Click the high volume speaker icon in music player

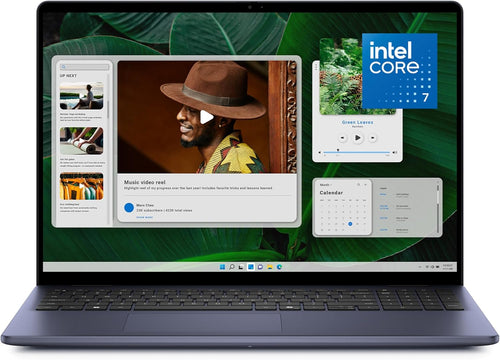[395, 152]
